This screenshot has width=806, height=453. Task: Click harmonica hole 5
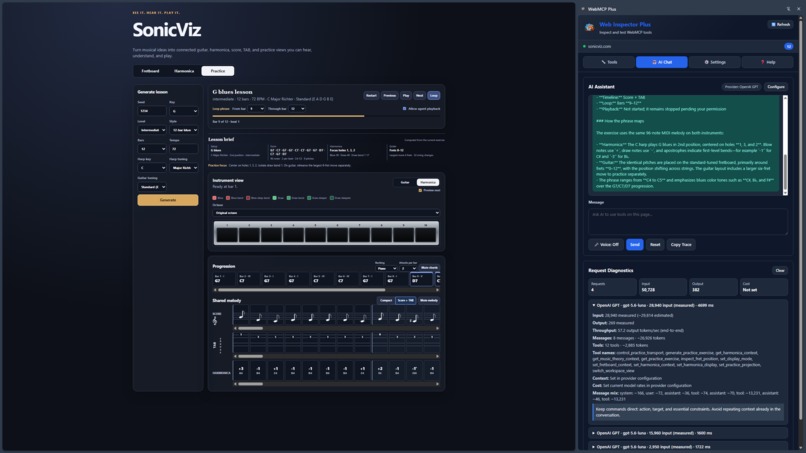(x=315, y=235)
